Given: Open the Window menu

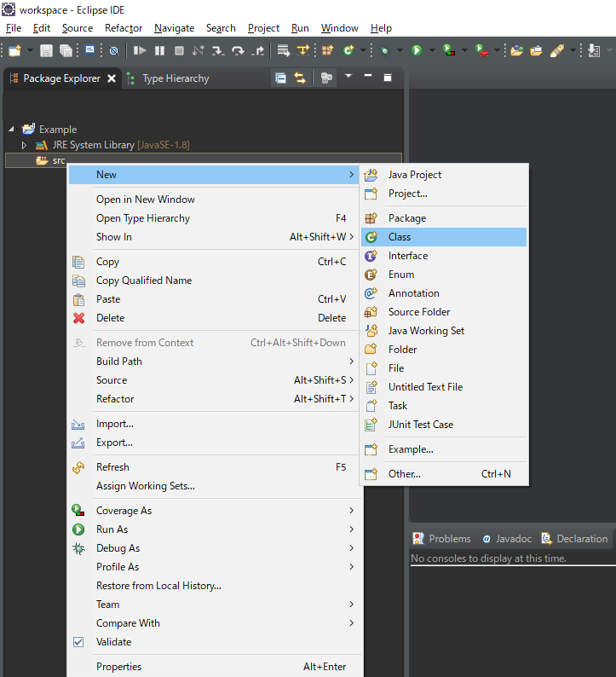Looking at the screenshot, I should pos(339,28).
